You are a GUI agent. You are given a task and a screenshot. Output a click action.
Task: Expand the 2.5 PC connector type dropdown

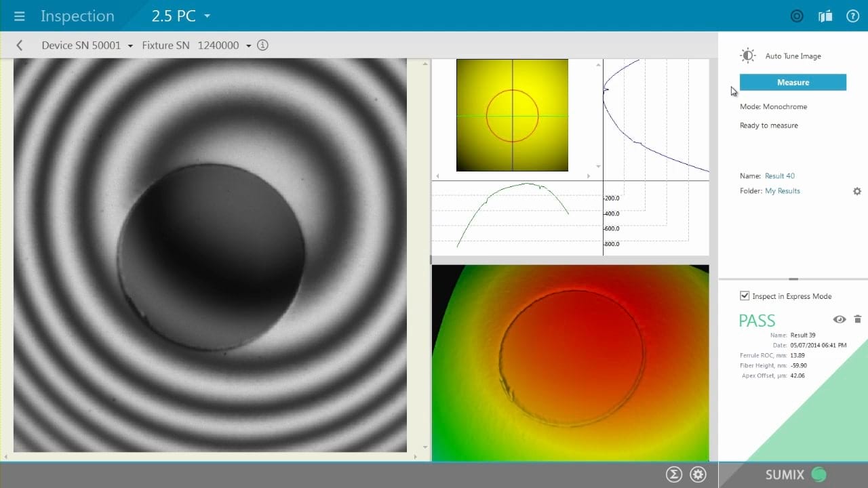181,16
